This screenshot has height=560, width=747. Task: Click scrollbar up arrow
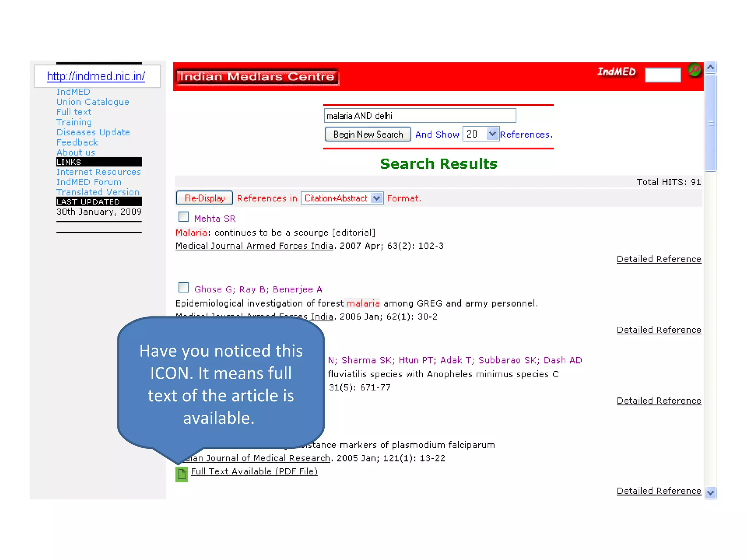click(710, 67)
